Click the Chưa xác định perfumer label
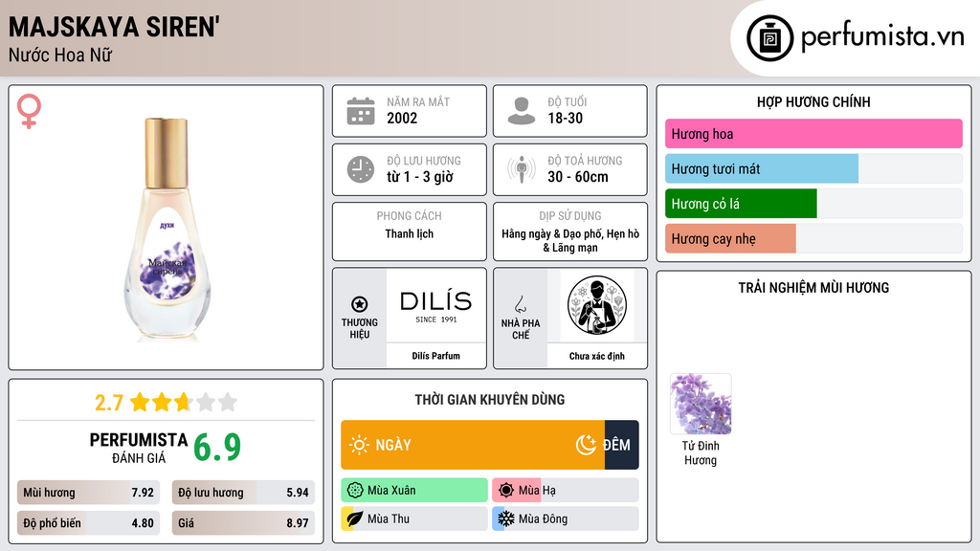Viewport: 980px width, 551px height. (597, 356)
